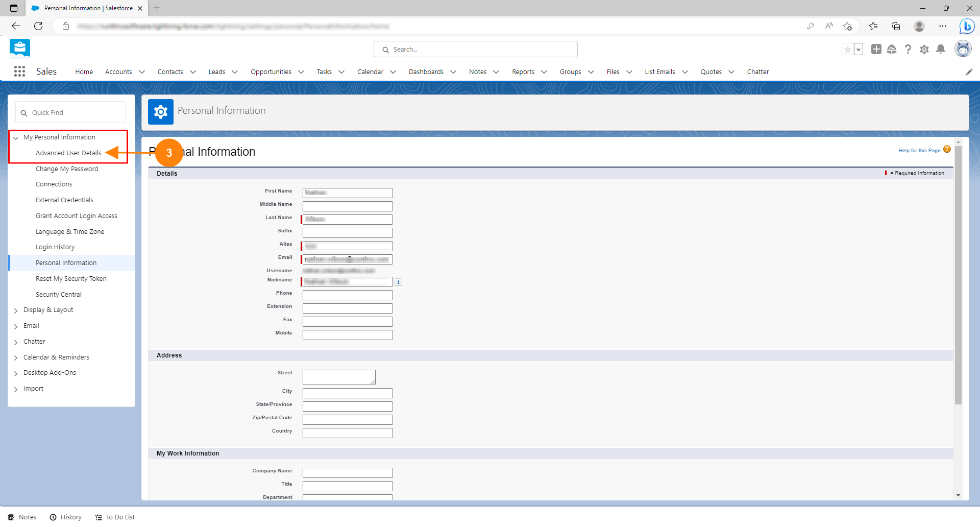Click the user avatar profile icon

963,49
